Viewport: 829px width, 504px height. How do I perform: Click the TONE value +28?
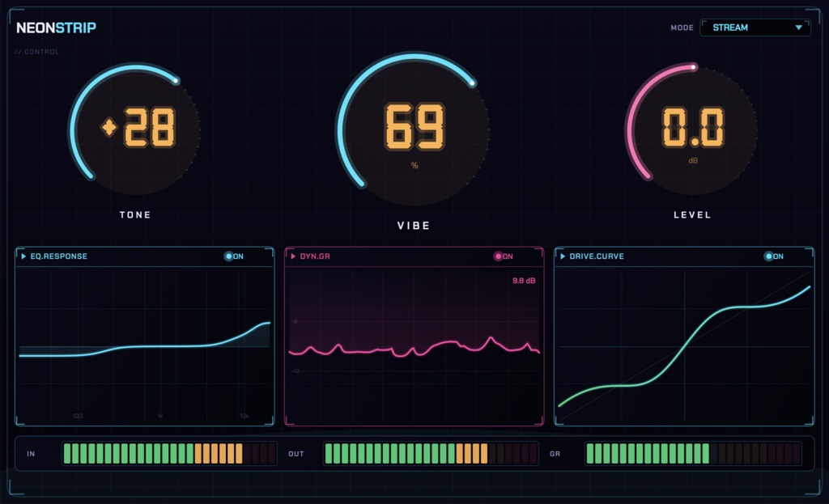click(138, 127)
